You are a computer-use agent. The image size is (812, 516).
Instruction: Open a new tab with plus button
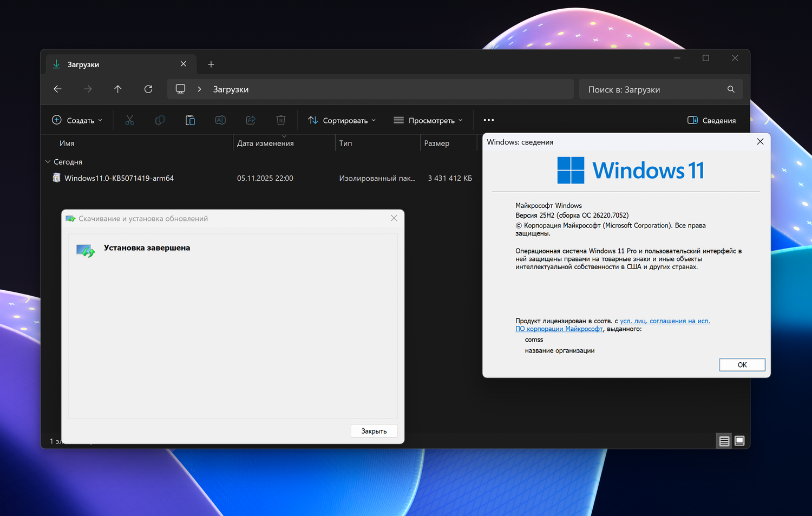click(x=211, y=64)
